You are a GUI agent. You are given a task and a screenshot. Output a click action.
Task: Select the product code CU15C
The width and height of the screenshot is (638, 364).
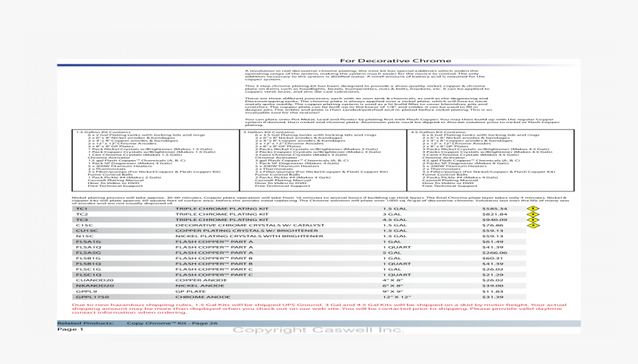(x=87, y=231)
